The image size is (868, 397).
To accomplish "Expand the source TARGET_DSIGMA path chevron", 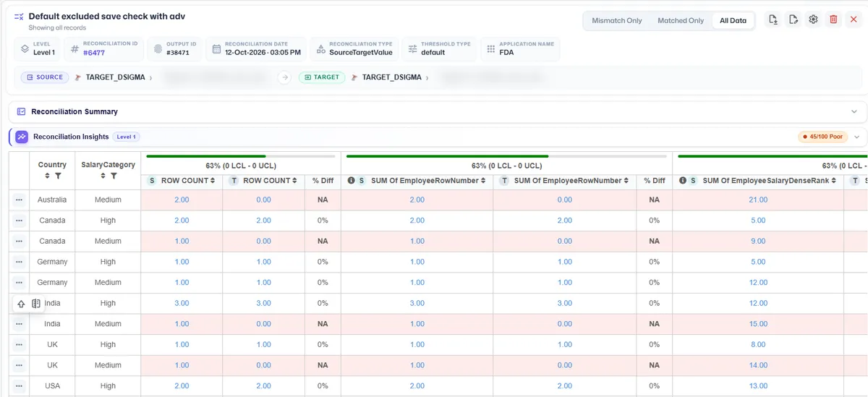I will (x=150, y=77).
